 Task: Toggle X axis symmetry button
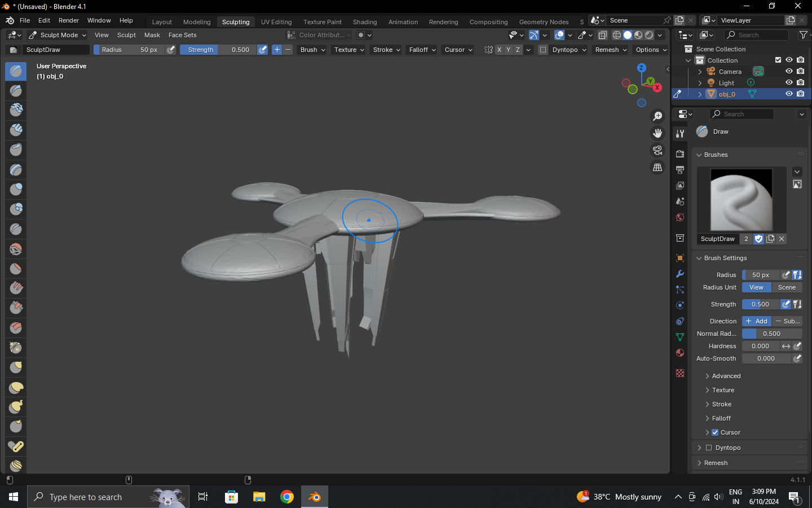[499, 50]
